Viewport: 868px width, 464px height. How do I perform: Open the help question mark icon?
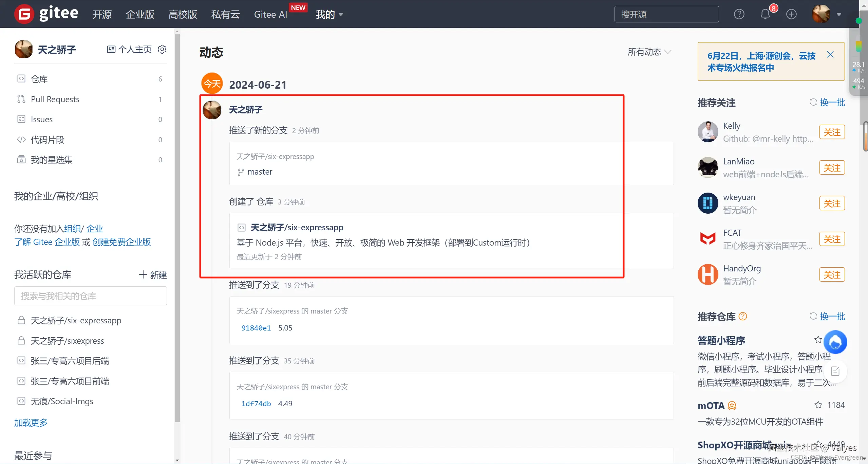tap(739, 14)
